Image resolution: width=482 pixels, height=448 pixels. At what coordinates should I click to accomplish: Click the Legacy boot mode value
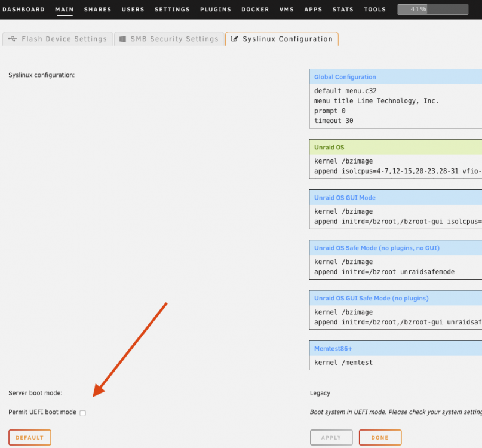pos(320,393)
